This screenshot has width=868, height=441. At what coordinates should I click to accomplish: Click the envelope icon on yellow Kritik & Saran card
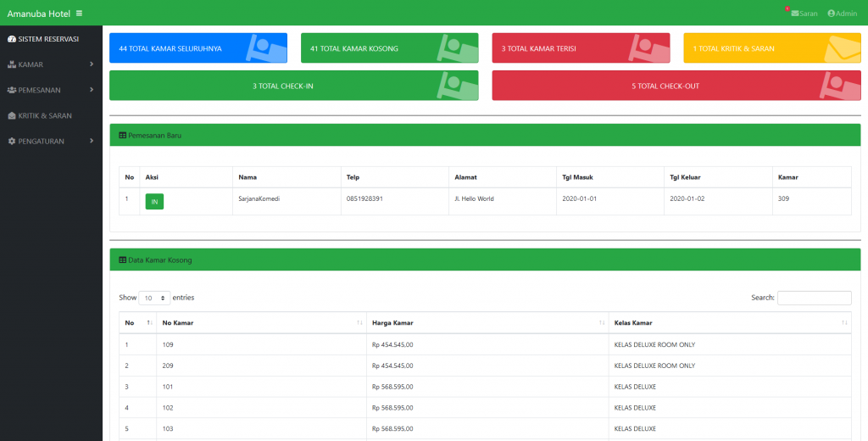point(843,48)
